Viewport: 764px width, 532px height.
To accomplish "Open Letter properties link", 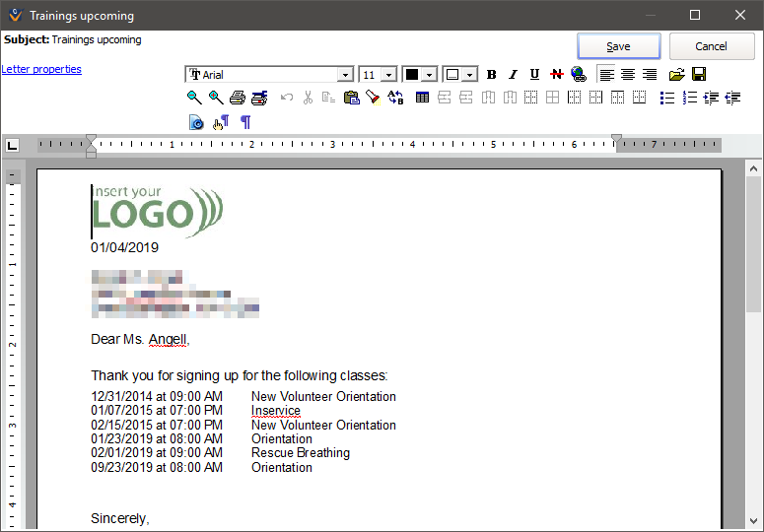I will click(x=41, y=69).
